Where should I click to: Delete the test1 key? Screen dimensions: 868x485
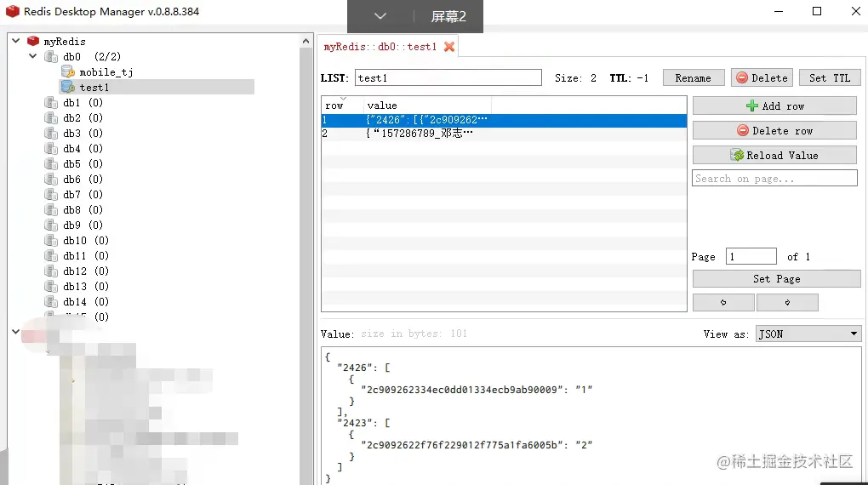point(762,77)
